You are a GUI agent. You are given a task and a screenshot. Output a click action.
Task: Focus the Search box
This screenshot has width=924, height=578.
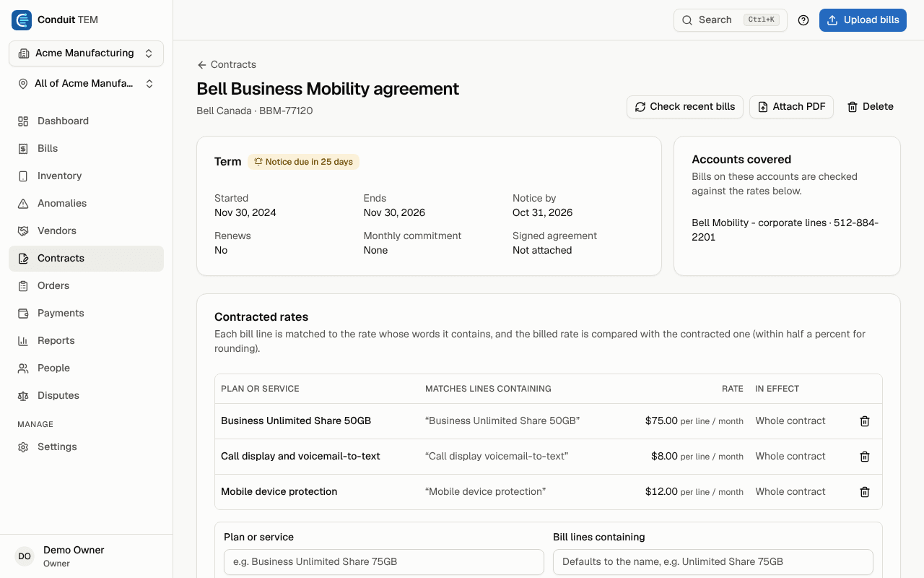click(x=731, y=20)
